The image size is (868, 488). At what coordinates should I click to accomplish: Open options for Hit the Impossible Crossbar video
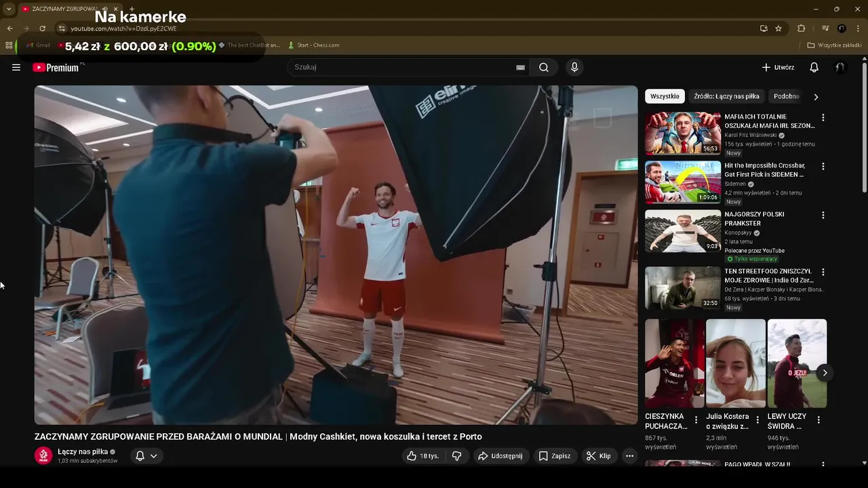[823, 166]
